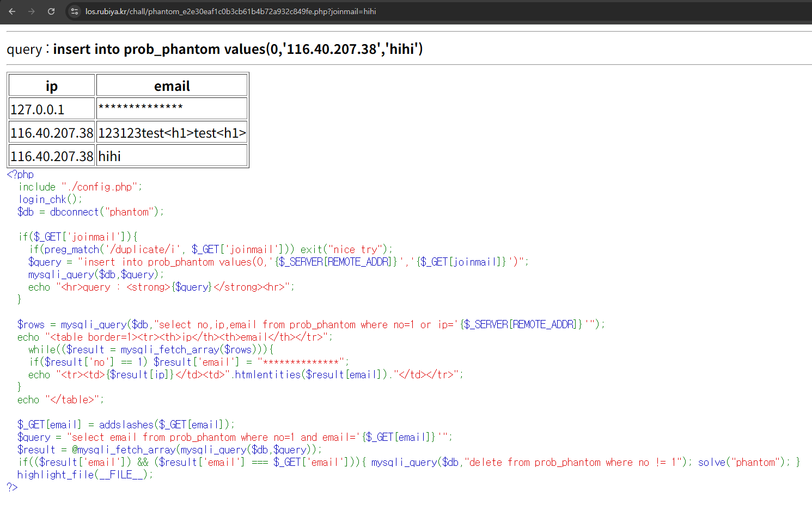Click the "hihi" email cell
The image size is (812, 529).
coord(109,156)
